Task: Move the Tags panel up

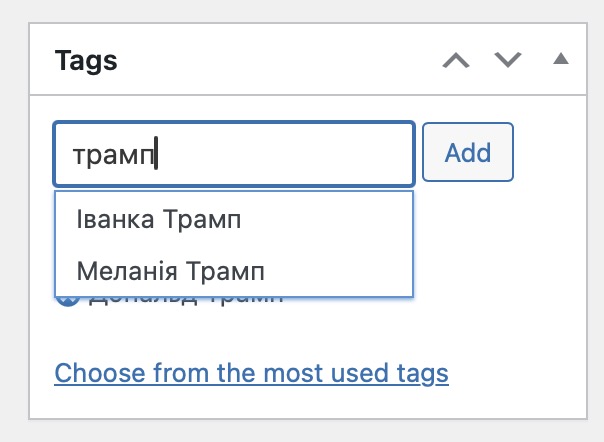Action: 456,60
